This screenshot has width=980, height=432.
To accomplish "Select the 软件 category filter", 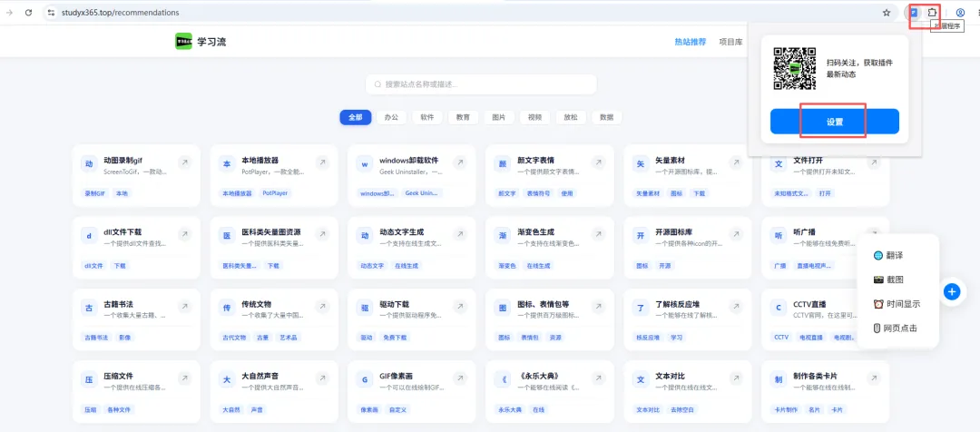I will [426, 117].
